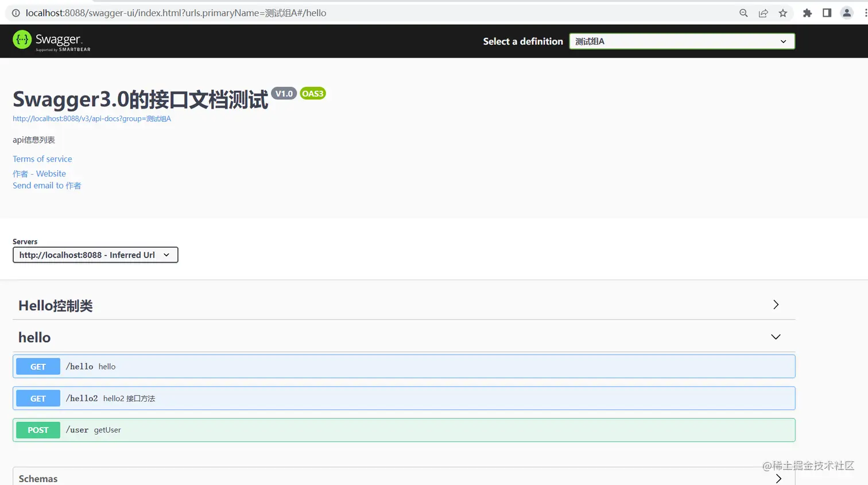
Task: Click the hello tag heading
Action: [34, 337]
